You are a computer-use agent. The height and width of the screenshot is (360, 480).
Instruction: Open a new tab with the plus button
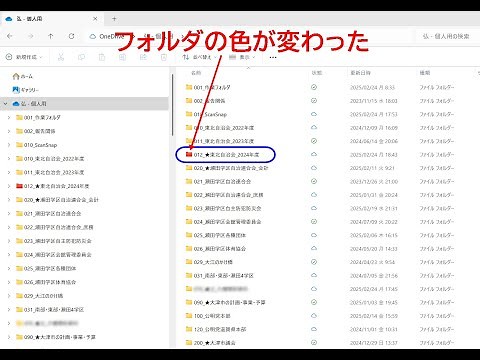pos(114,19)
